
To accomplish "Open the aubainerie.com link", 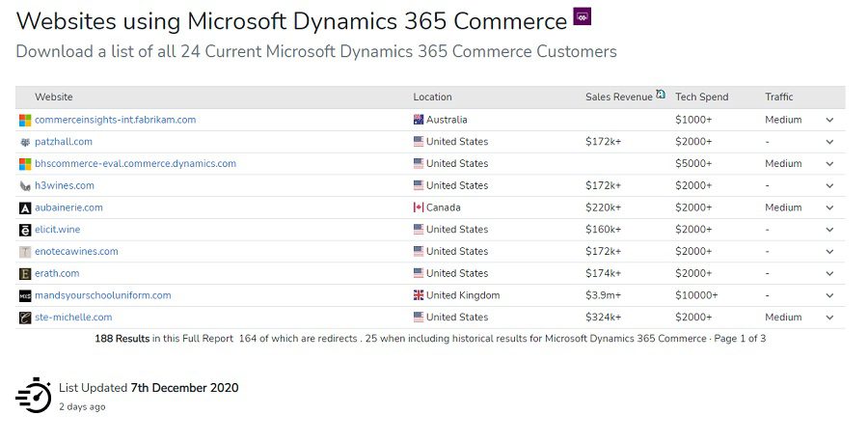I will [68, 208].
